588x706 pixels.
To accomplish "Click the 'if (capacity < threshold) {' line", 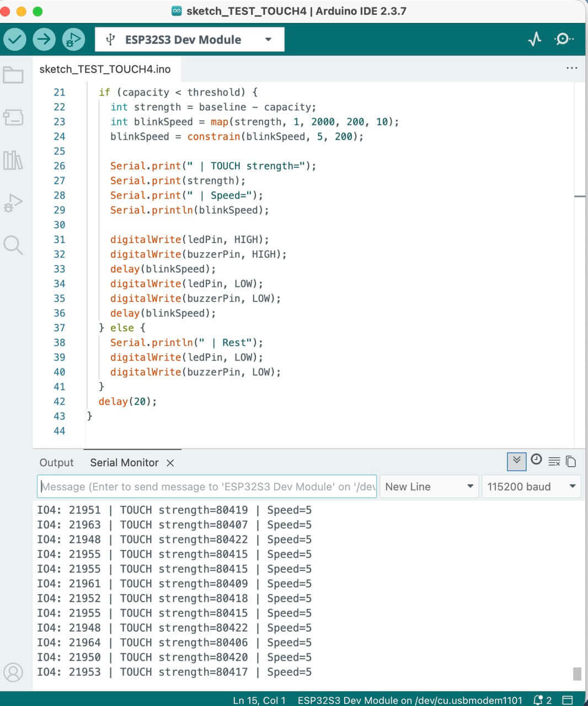I will point(178,92).
